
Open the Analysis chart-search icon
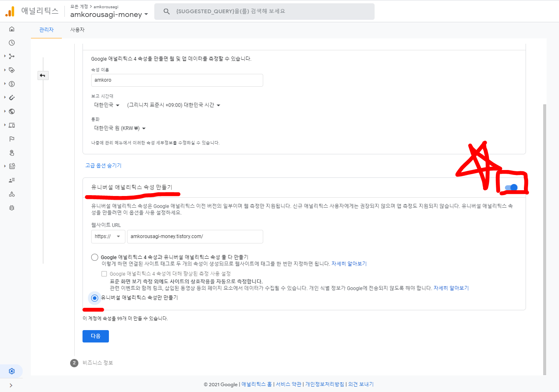tap(12, 166)
